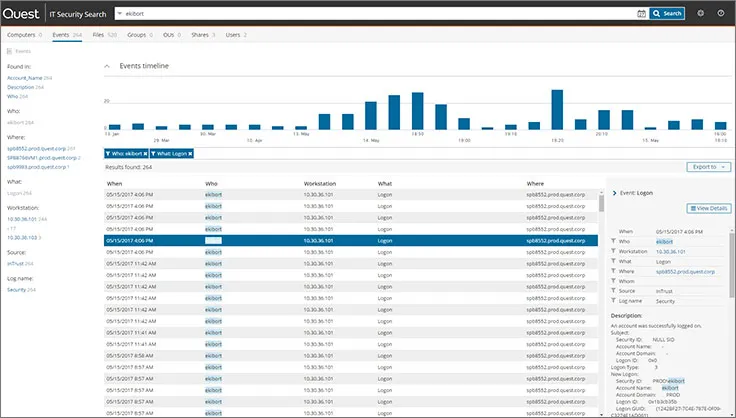Sort by the Workstation column header

tap(322, 184)
